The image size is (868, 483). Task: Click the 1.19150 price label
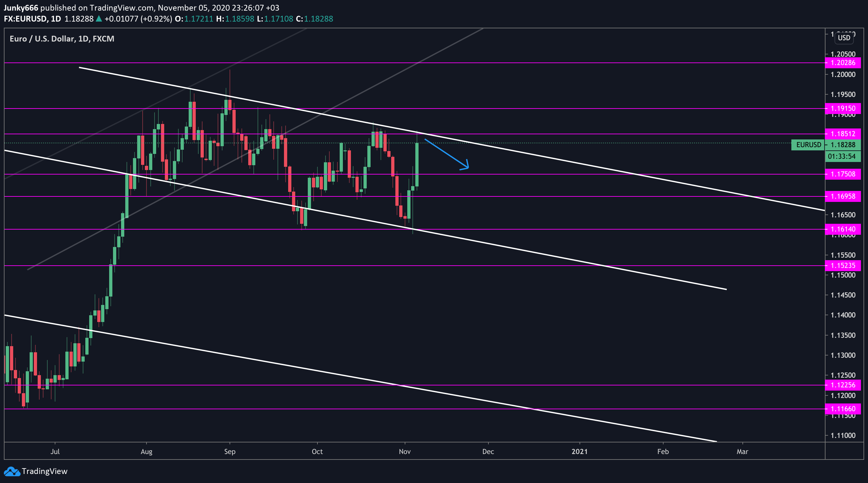[843, 109]
